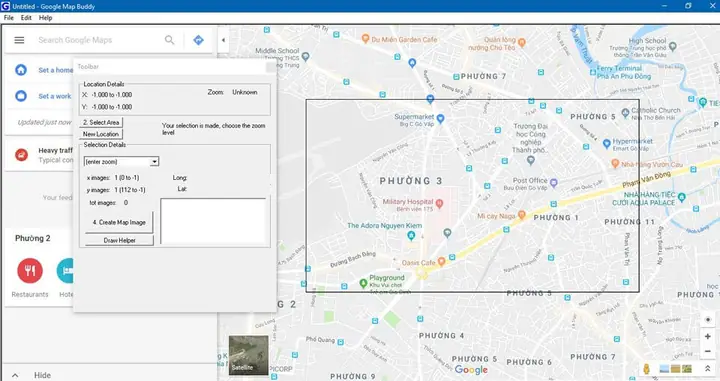Screen dimensions: 720x381
Task: Open directions with the blue diamond icon
Action: click(198, 40)
